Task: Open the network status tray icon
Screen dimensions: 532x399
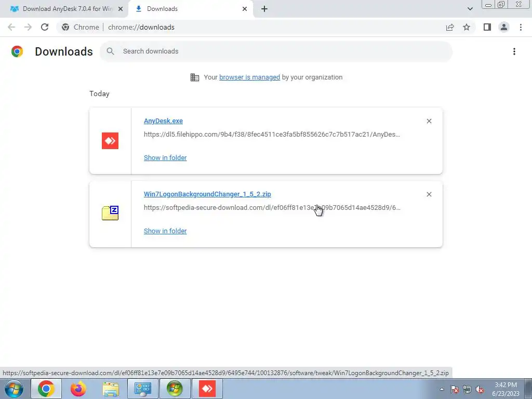Action: click(x=467, y=389)
